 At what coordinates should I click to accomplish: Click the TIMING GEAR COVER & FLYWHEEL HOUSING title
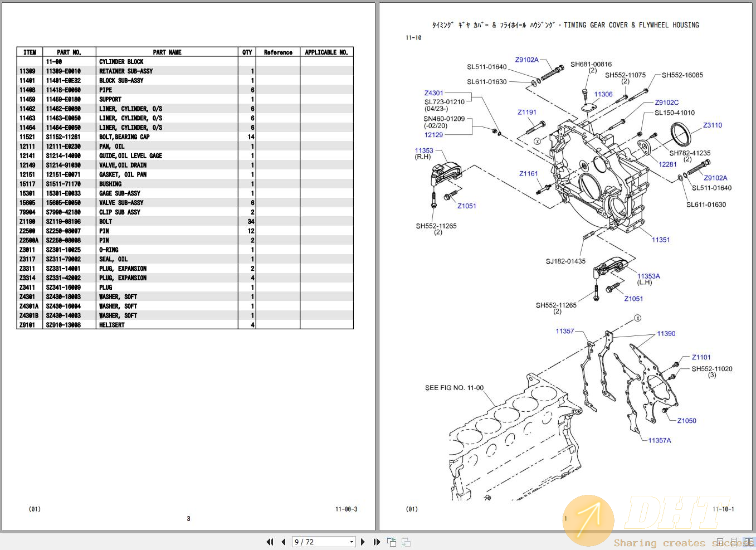click(631, 25)
